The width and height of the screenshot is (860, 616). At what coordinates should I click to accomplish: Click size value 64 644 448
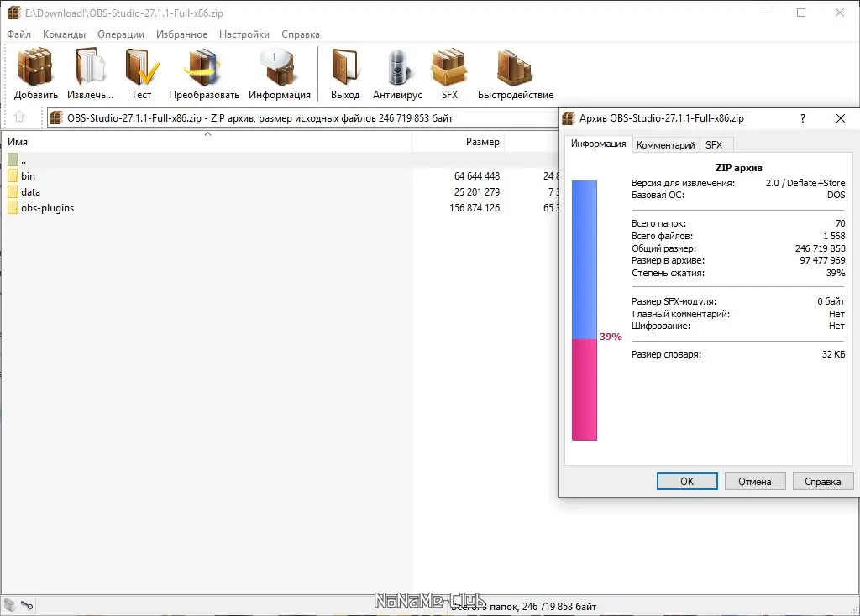477,176
